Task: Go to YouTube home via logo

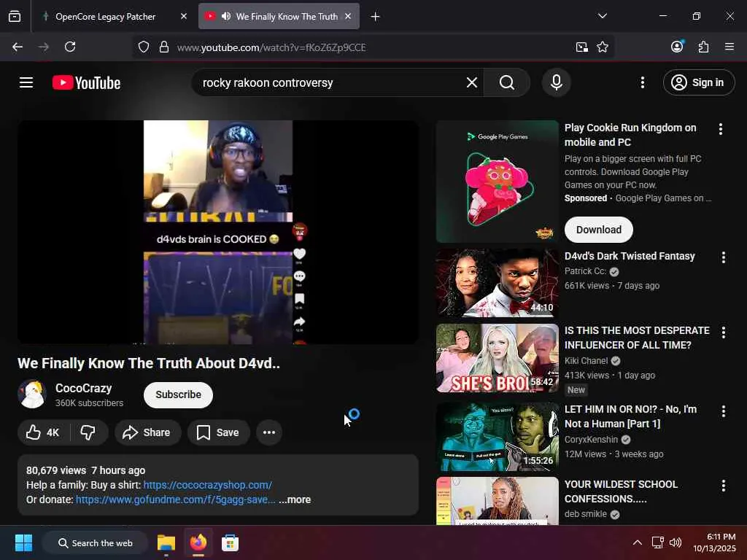Action: coord(86,82)
